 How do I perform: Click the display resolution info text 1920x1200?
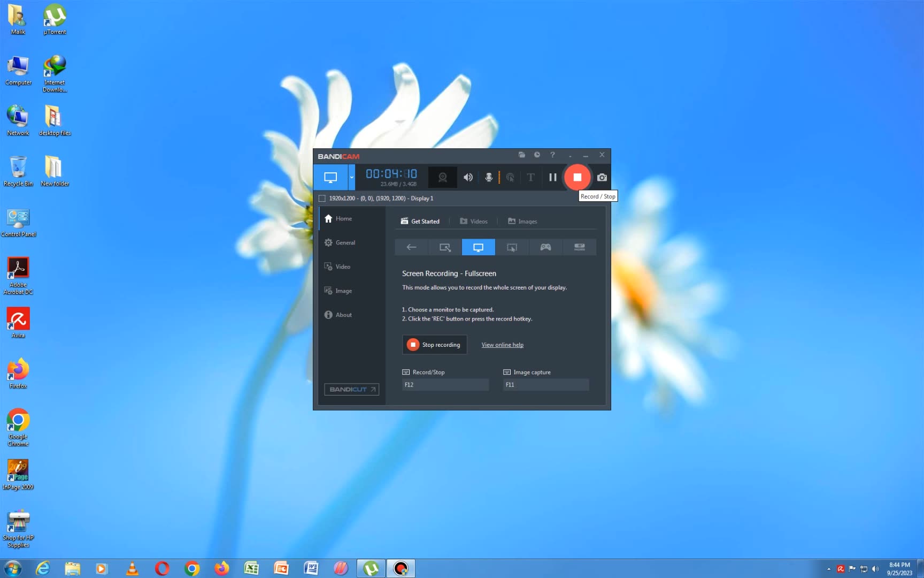click(381, 199)
